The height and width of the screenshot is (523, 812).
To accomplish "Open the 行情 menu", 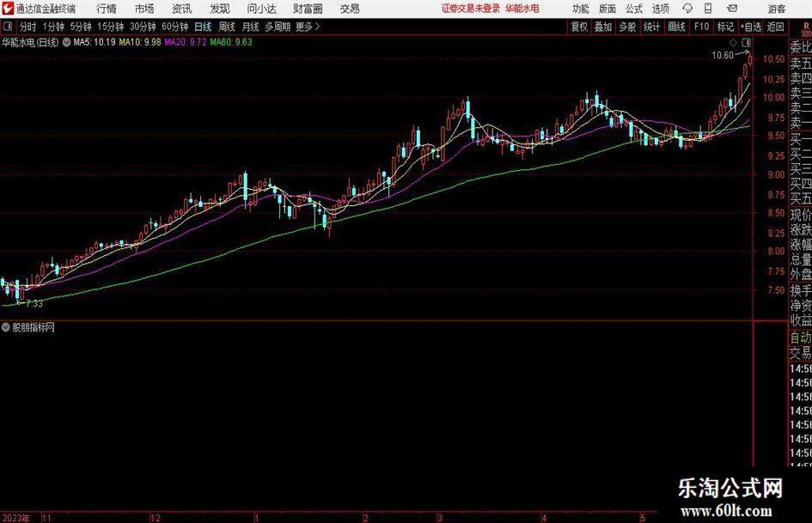I will click(x=107, y=9).
